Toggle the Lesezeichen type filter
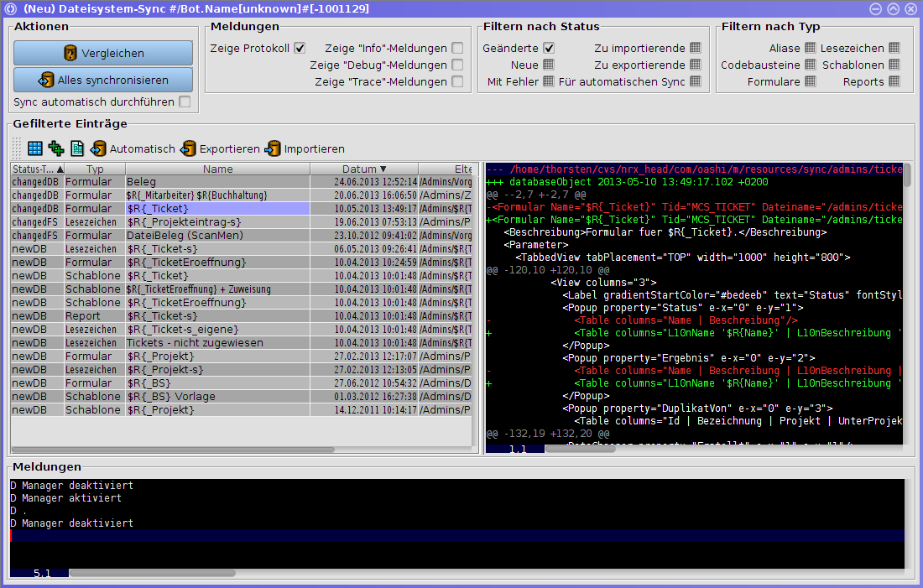 (894, 48)
